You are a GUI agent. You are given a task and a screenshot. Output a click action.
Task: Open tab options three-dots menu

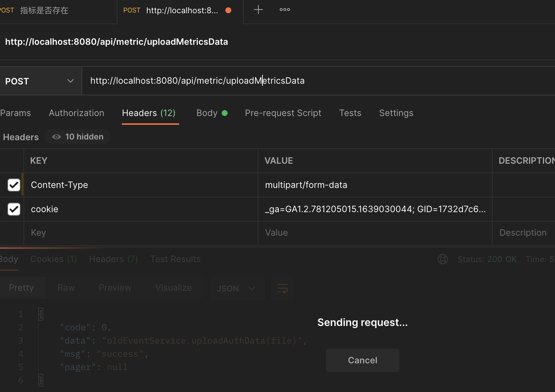[x=284, y=10]
